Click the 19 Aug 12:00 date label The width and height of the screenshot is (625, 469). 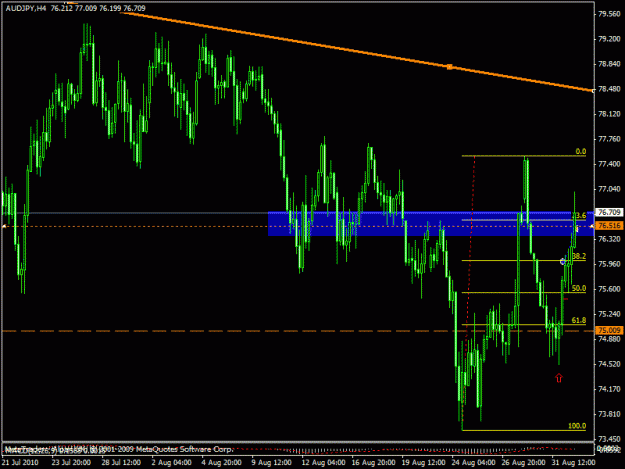point(423,463)
